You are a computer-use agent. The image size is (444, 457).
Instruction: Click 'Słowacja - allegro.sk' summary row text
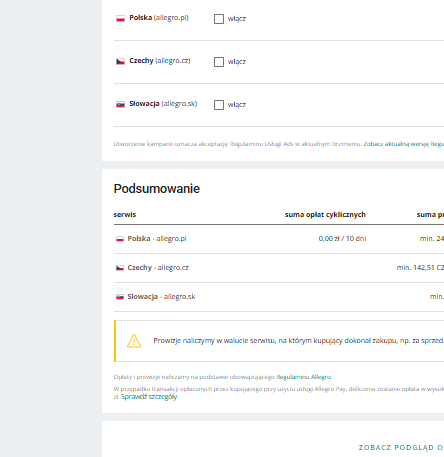[x=161, y=297]
